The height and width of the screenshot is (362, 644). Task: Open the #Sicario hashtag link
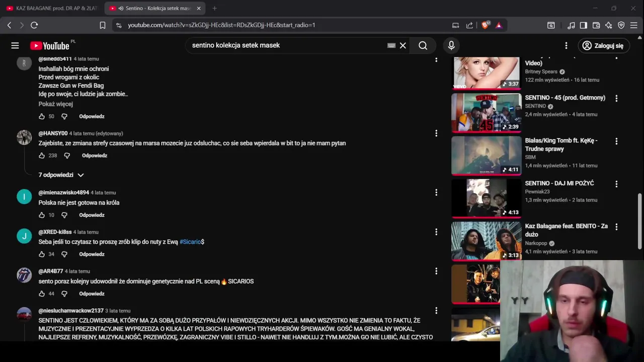click(190, 242)
